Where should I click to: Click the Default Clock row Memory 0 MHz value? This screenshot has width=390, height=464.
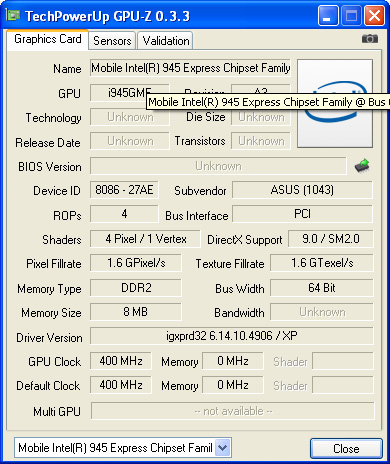233,385
